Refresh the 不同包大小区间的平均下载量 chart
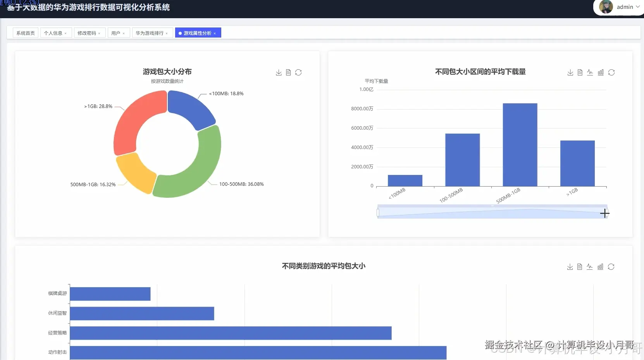Viewport: 644px width, 360px height. pyautogui.click(x=612, y=72)
